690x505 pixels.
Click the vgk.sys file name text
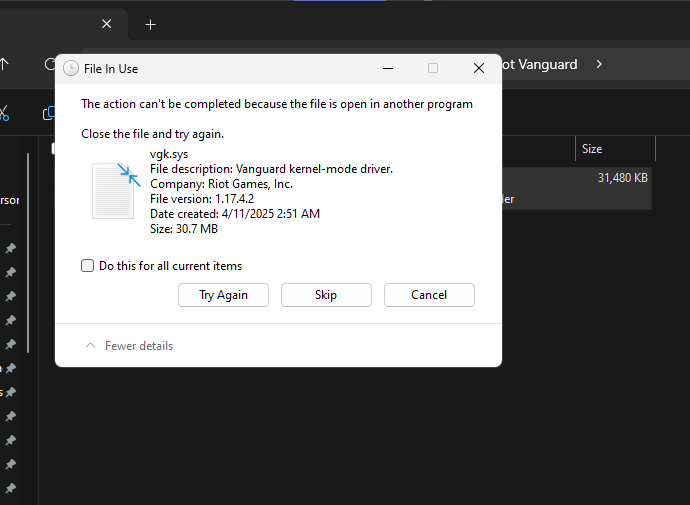pos(169,154)
